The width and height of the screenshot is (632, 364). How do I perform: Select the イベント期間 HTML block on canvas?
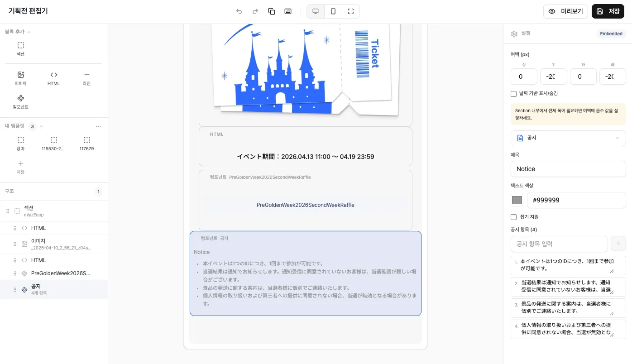coord(306,147)
